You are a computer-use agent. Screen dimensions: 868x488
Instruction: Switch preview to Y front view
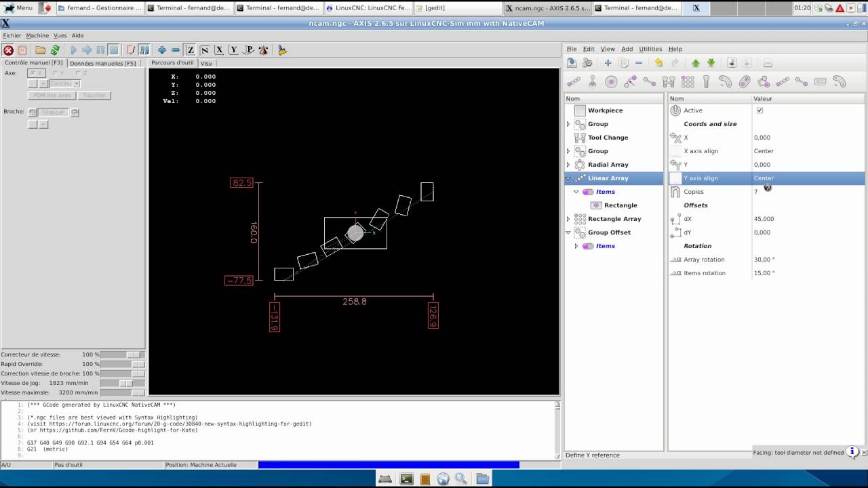click(233, 50)
